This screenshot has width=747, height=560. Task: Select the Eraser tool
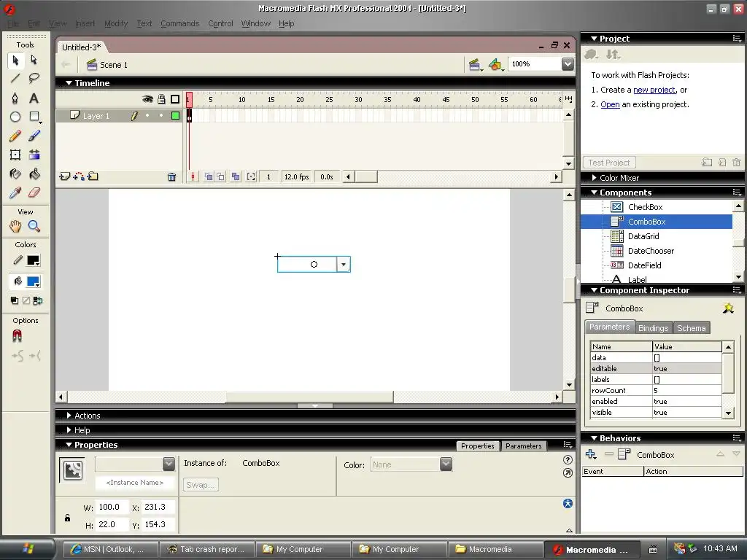point(34,192)
